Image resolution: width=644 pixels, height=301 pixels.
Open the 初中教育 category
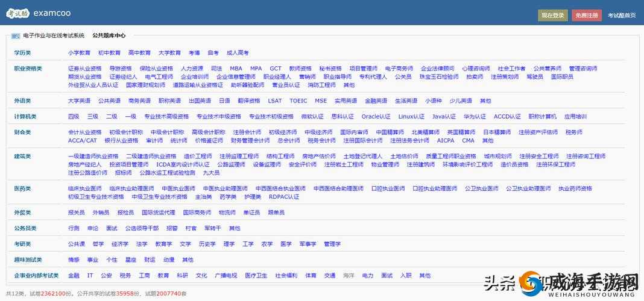[x=109, y=53]
